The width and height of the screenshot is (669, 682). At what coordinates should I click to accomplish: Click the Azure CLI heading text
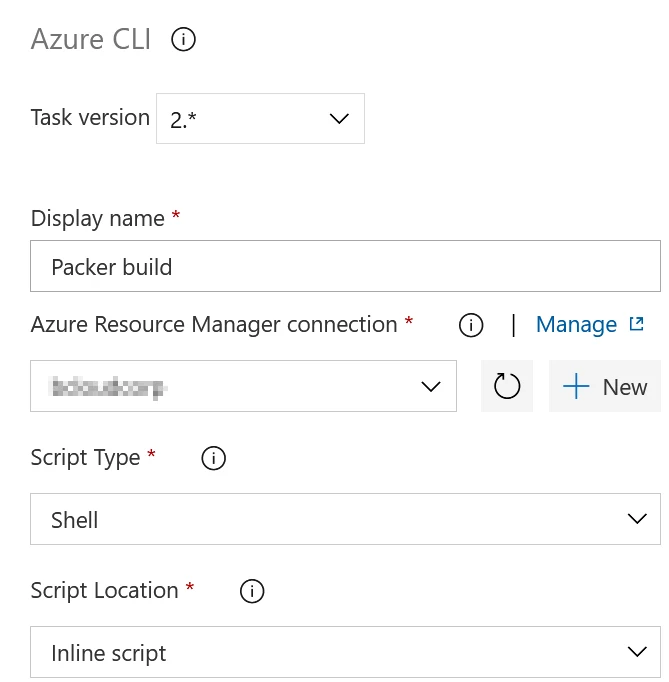pyautogui.click(x=91, y=39)
